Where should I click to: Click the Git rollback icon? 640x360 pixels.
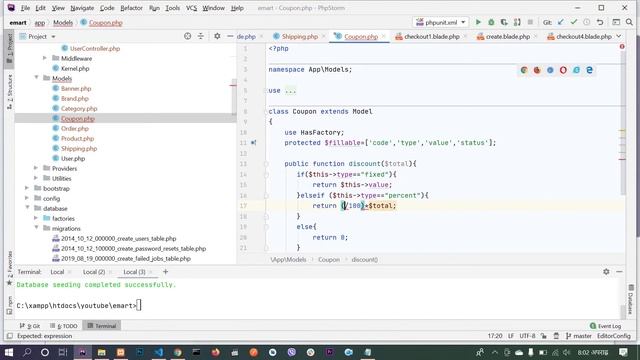(x=600, y=22)
